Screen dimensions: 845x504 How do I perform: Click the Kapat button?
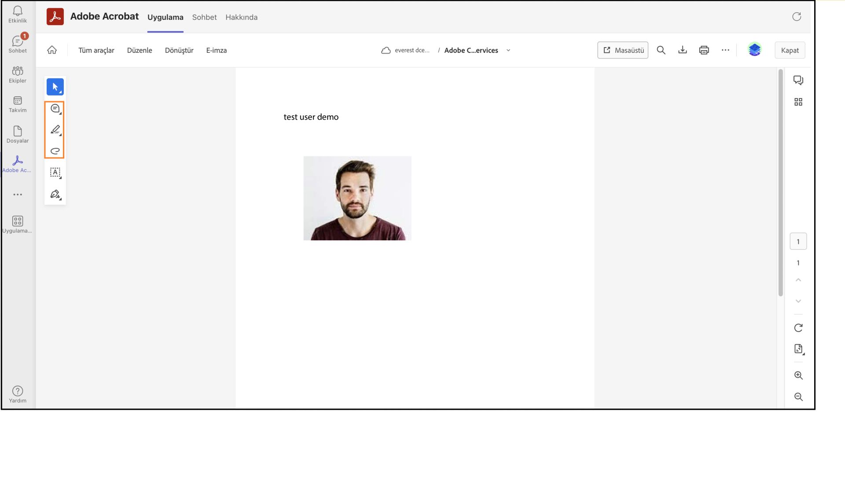point(790,50)
